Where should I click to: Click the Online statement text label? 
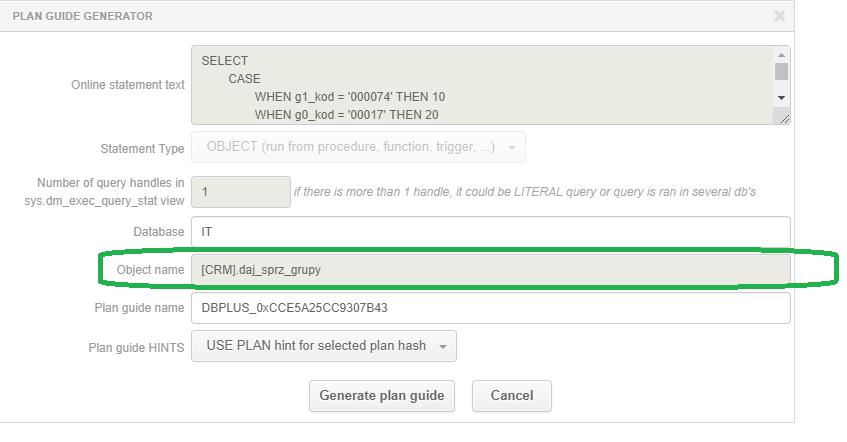(x=128, y=85)
